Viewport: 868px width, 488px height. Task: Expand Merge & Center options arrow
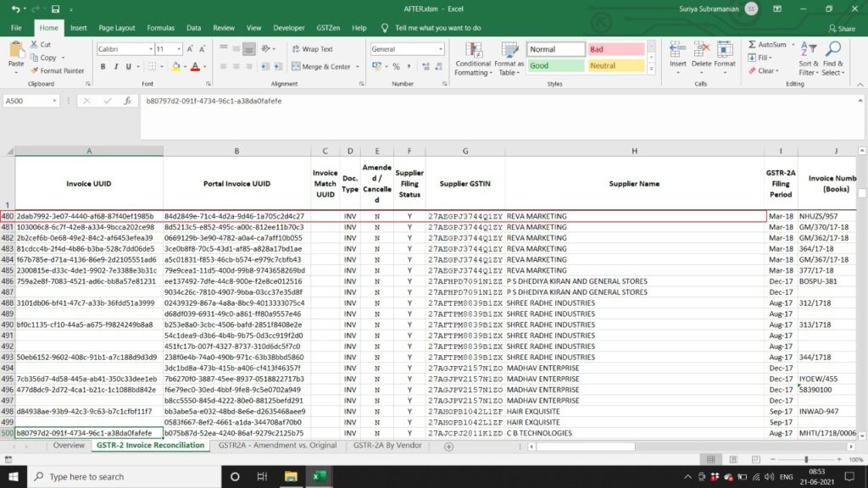coord(358,67)
